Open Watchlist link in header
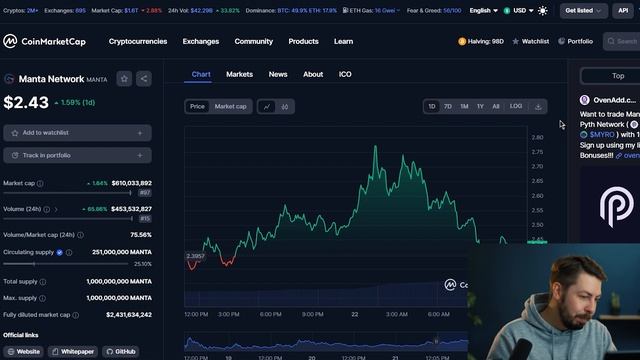The height and width of the screenshot is (360, 640). tap(531, 41)
